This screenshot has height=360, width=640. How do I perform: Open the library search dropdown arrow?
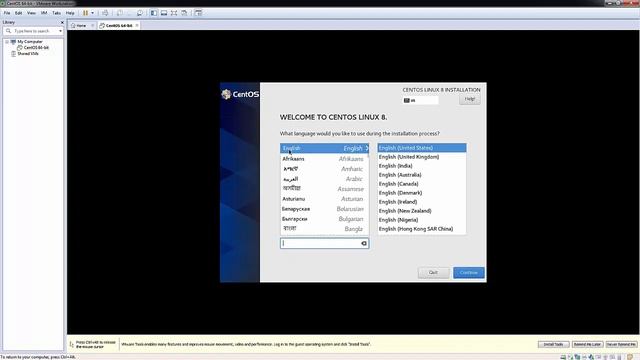(60, 31)
